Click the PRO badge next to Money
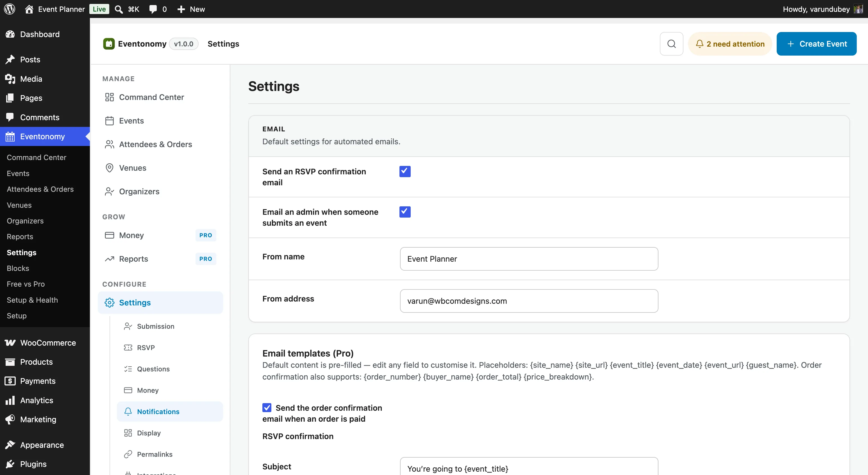The image size is (868, 475). pyautogui.click(x=206, y=235)
